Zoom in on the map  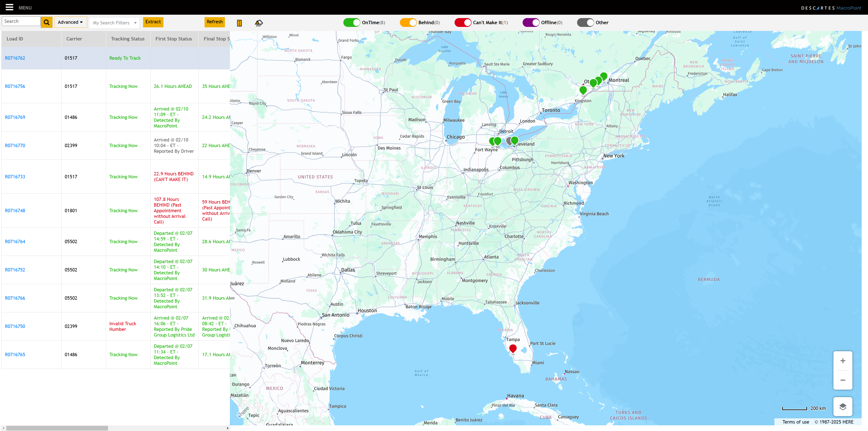(x=842, y=361)
